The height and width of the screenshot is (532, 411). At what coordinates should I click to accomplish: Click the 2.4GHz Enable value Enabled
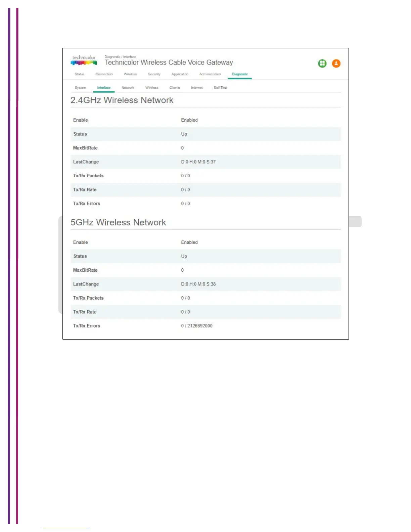189,120
